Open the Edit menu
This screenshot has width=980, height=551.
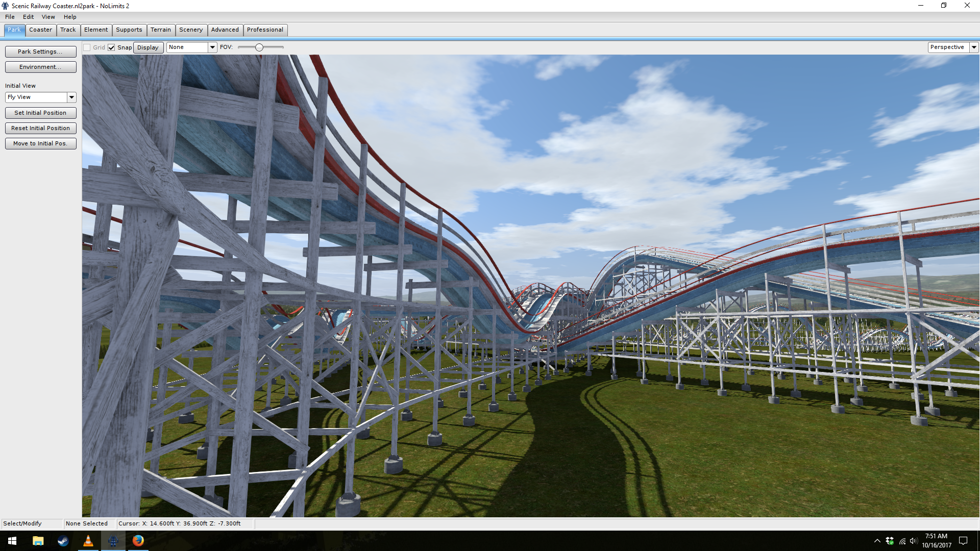(x=28, y=17)
